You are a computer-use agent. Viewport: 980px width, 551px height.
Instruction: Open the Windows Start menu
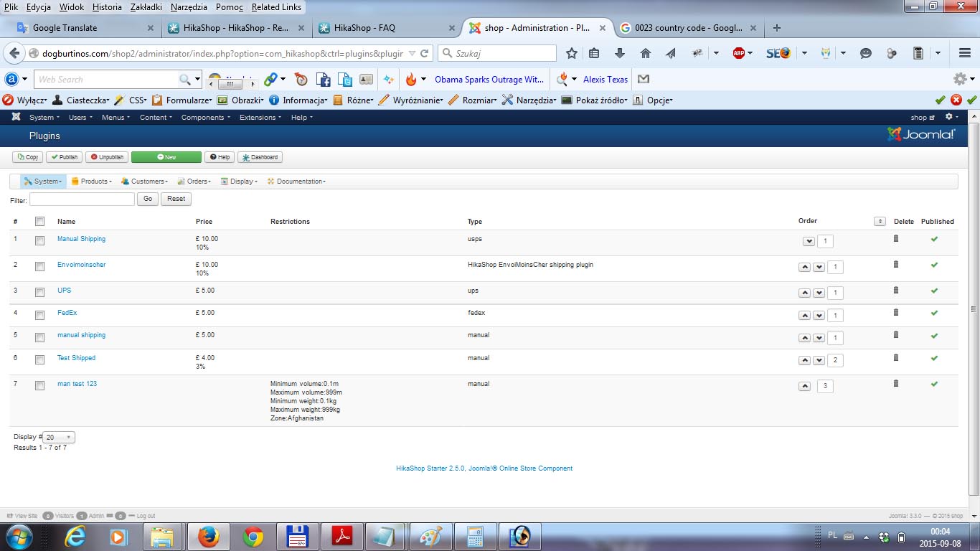(x=18, y=537)
